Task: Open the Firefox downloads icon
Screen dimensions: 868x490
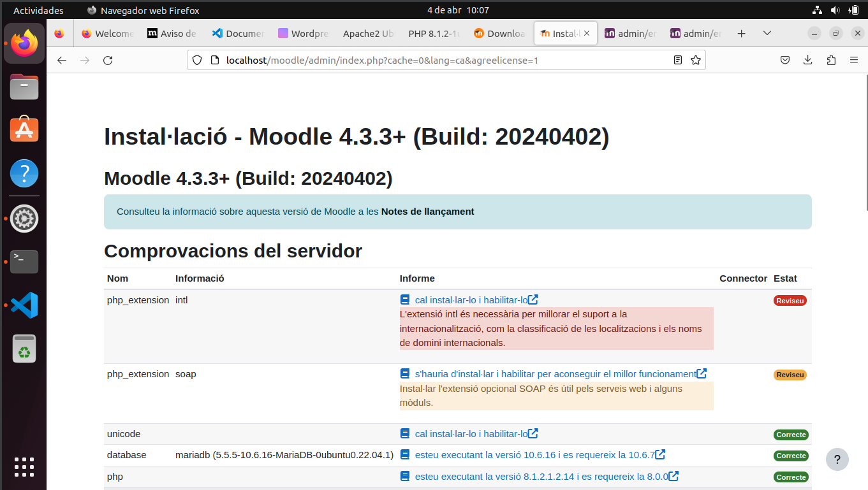Action: 807,59
